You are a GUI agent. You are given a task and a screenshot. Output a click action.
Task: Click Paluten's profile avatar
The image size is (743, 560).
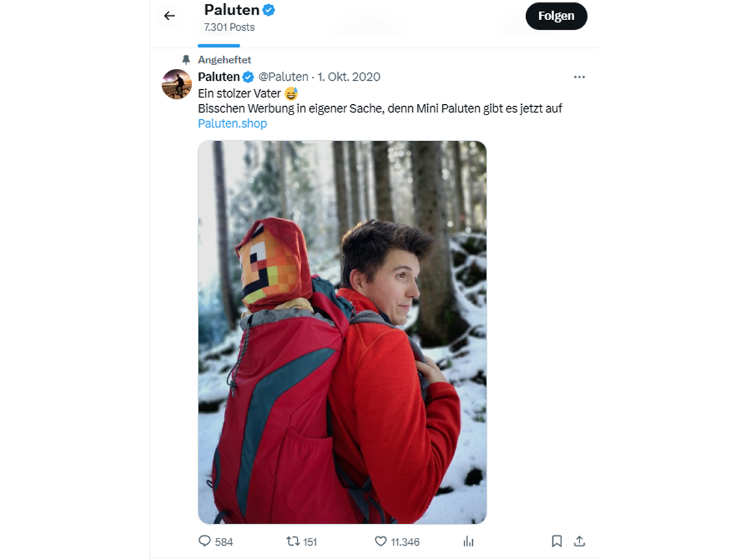point(176,84)
